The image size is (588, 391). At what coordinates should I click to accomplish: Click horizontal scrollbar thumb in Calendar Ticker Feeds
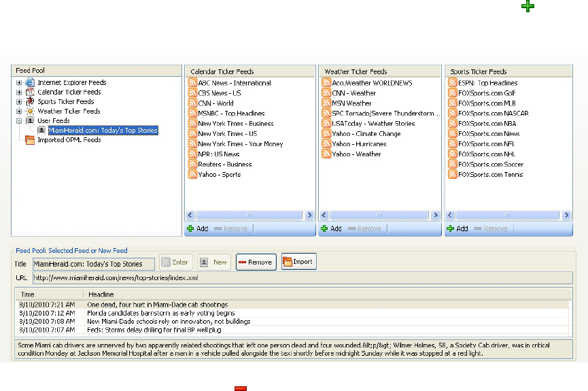(249, 215)
